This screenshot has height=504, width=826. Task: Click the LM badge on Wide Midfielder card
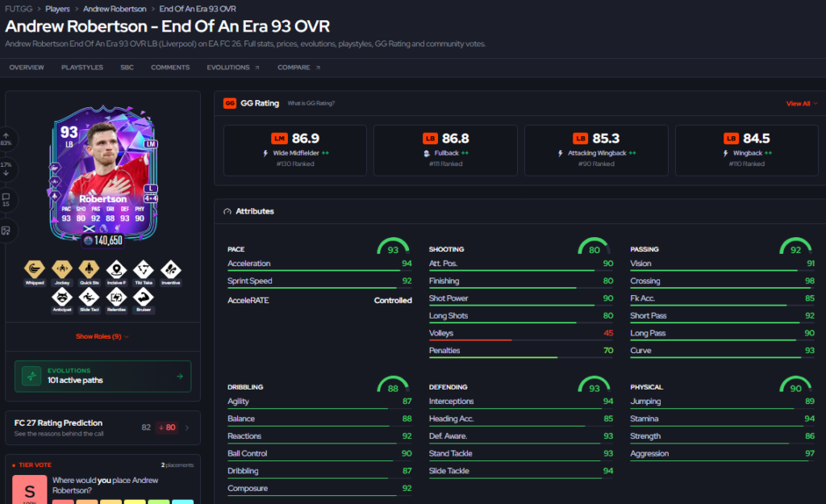tap(279, 139)
